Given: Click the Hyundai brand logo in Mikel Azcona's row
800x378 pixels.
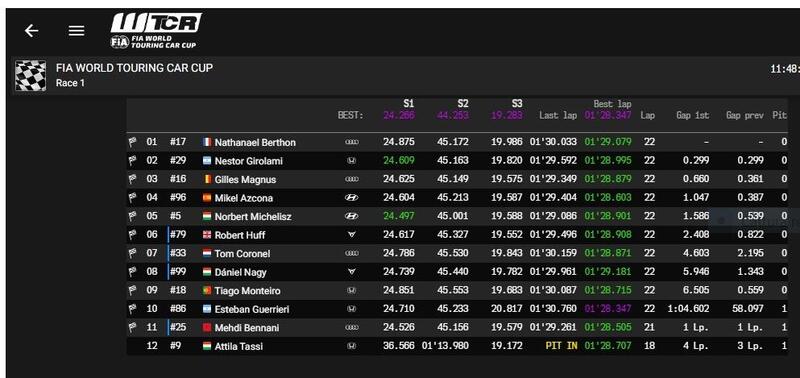Looking at the screenshot, I should point(352,197).
